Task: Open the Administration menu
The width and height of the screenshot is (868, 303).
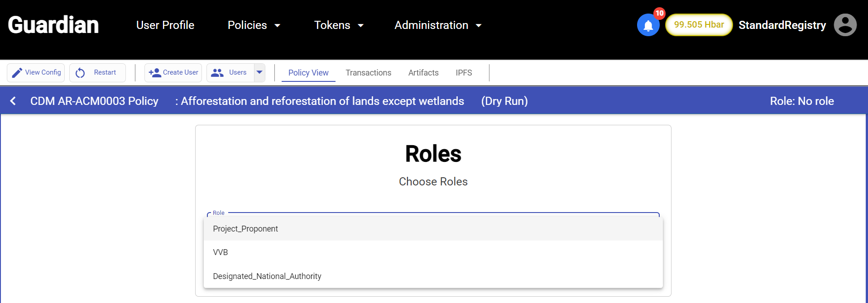Action: (437, 25)
